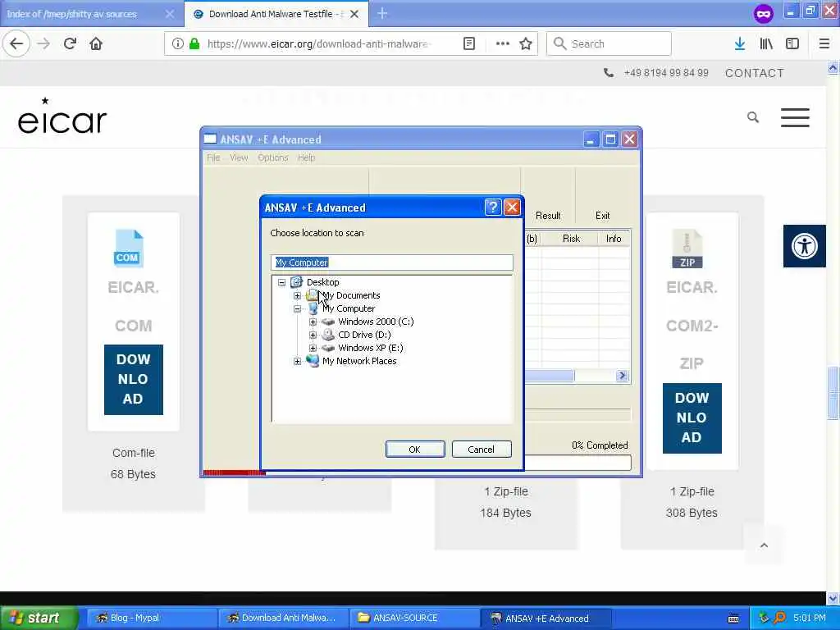Open the CONTACT link on eicar page
This screenshot has height=630, width=840.
click(x=755, y=73)
